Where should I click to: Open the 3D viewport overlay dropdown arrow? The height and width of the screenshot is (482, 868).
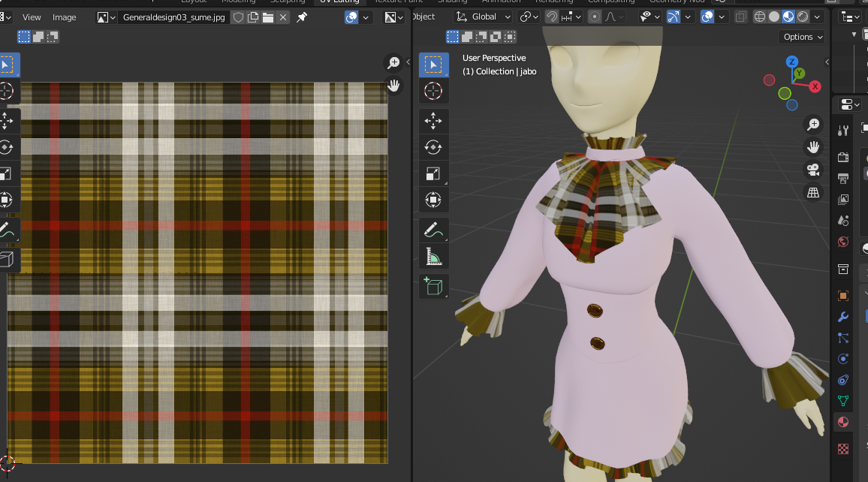pyautogui.click(x=722, y=17)
